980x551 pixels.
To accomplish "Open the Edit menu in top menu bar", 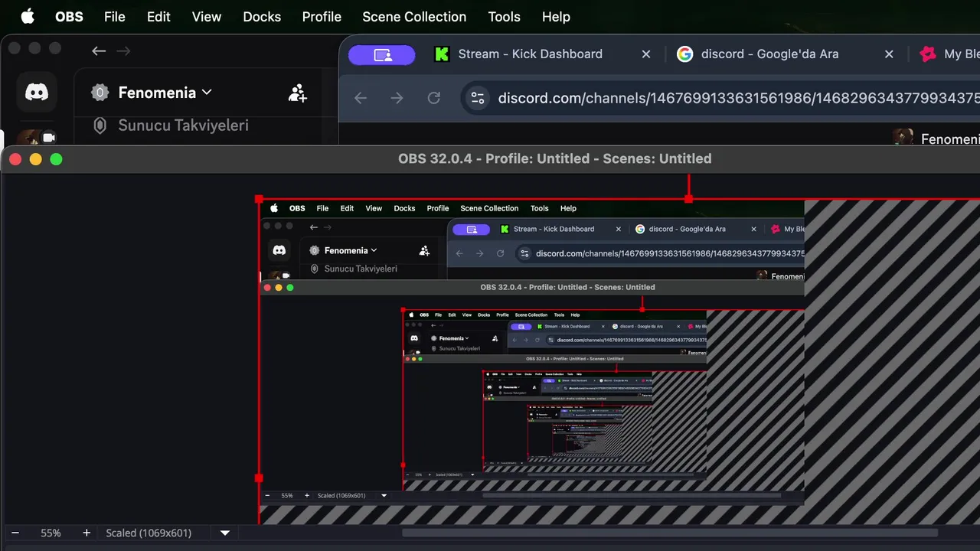I will tap(158, 17).
